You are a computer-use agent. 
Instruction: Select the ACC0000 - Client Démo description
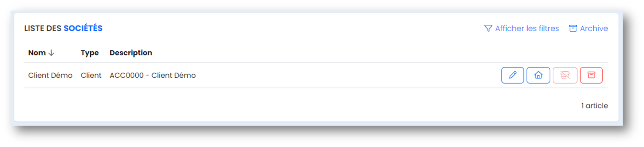[152, 75]
